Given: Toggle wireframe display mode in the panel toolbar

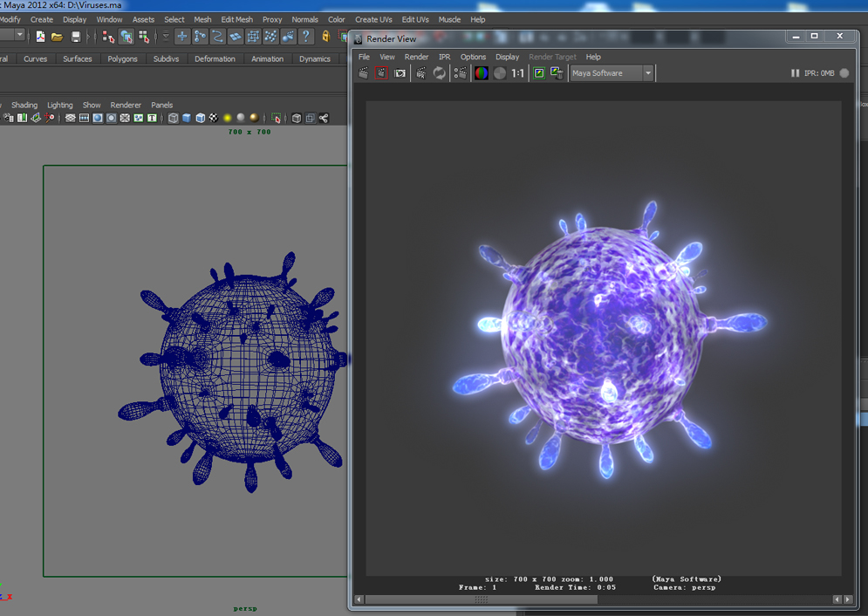Looking at the screenshot, I should [x=173, y=117].
